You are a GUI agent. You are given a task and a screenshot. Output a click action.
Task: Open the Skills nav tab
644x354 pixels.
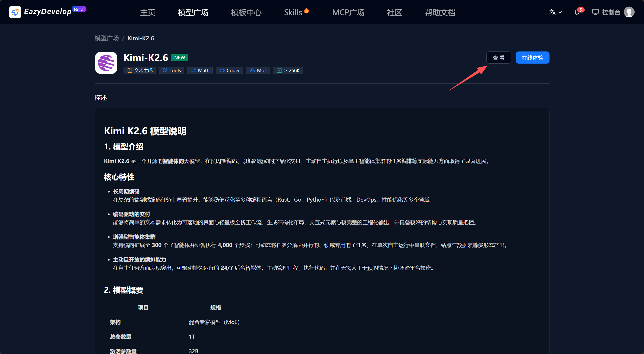pyautogui.click(x=293, y=12)
